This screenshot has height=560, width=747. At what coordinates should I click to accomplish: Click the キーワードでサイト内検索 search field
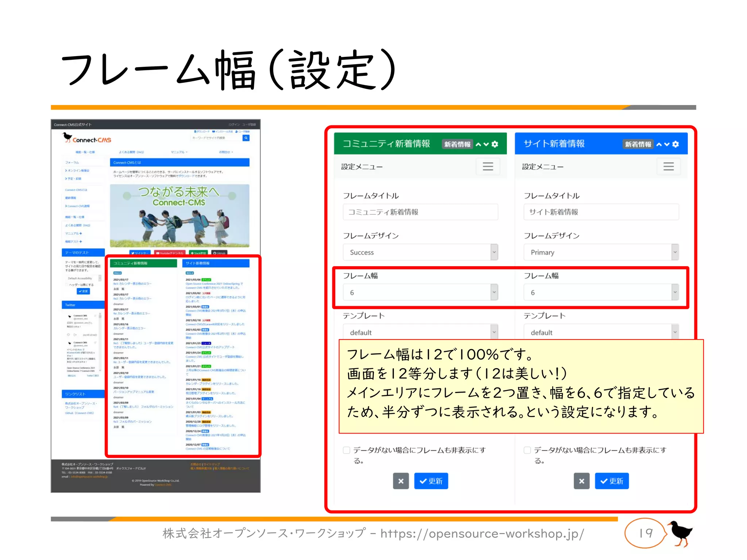pos(217,138)
